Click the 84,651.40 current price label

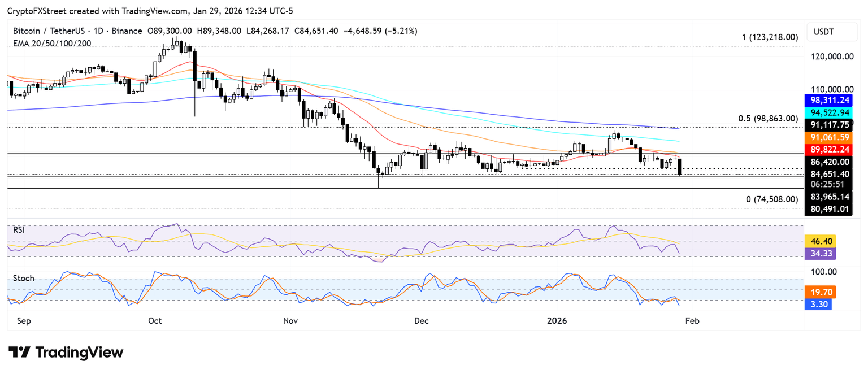(829, 173)
